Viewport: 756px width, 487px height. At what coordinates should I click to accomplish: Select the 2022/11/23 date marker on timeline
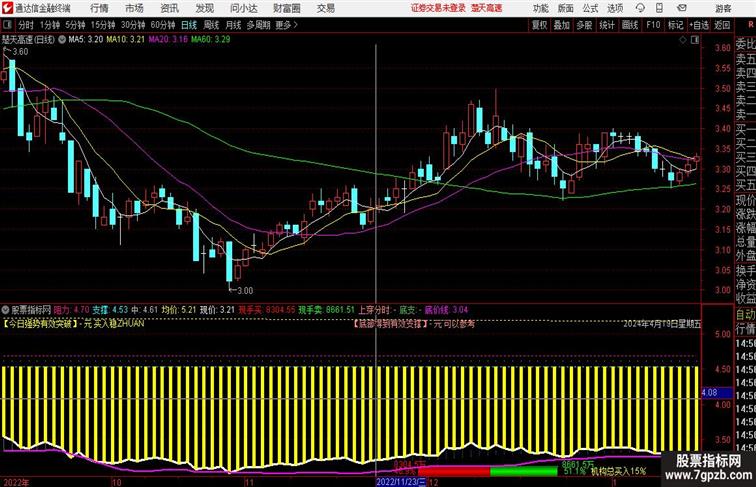point(401,482)
